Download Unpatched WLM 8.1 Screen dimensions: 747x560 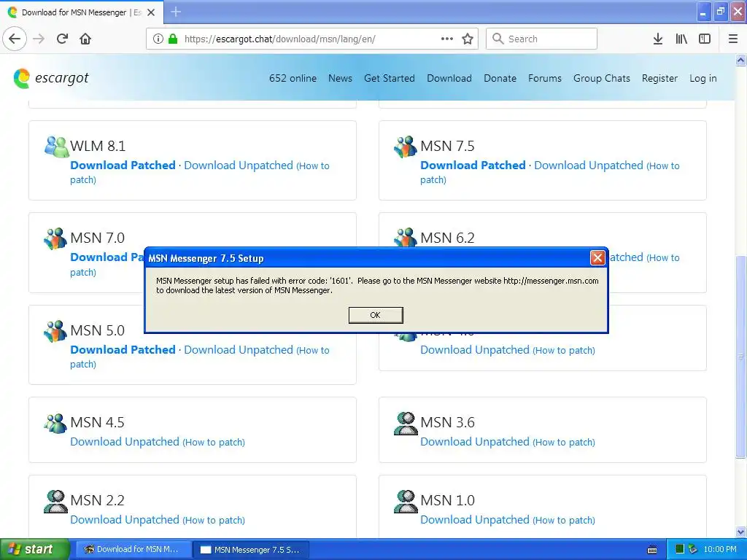click(239, 166)
